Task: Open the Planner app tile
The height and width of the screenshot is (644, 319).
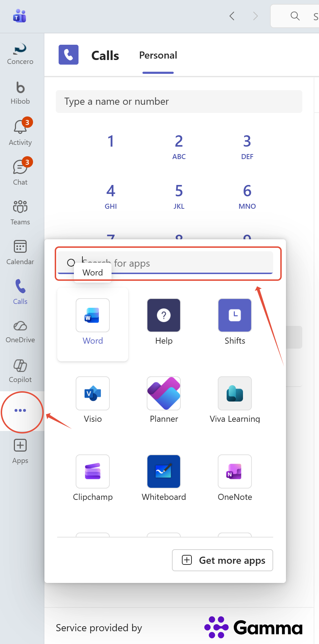Action: 164,400
